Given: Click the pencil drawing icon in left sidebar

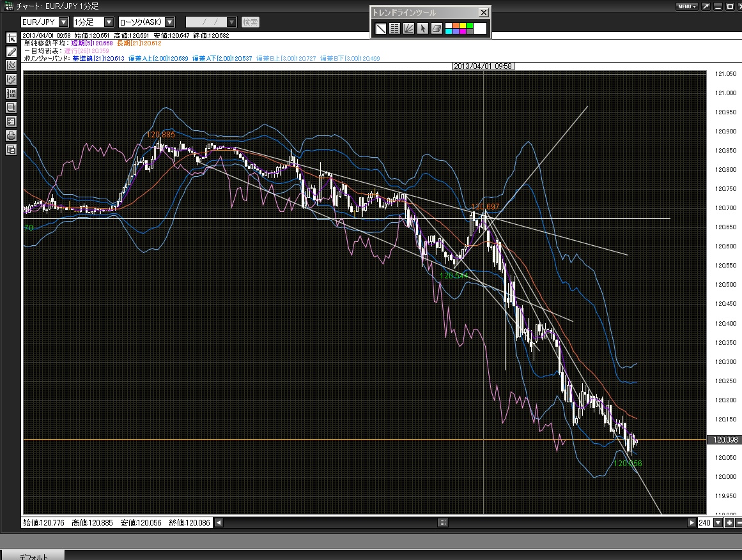Looking at the screenshot, I should (11, 51).
